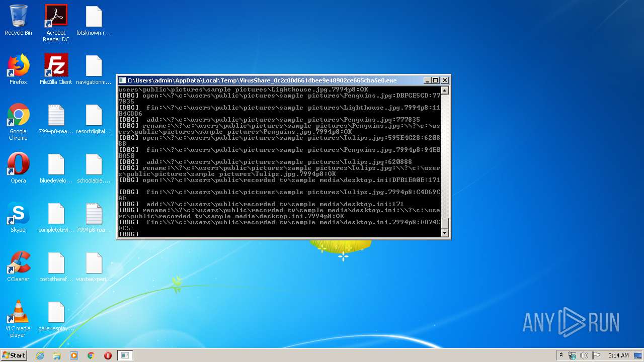The width and height of the screenshot is (644, 362).
Task: Close the VirusShare console window
Action: pos(445,80)
